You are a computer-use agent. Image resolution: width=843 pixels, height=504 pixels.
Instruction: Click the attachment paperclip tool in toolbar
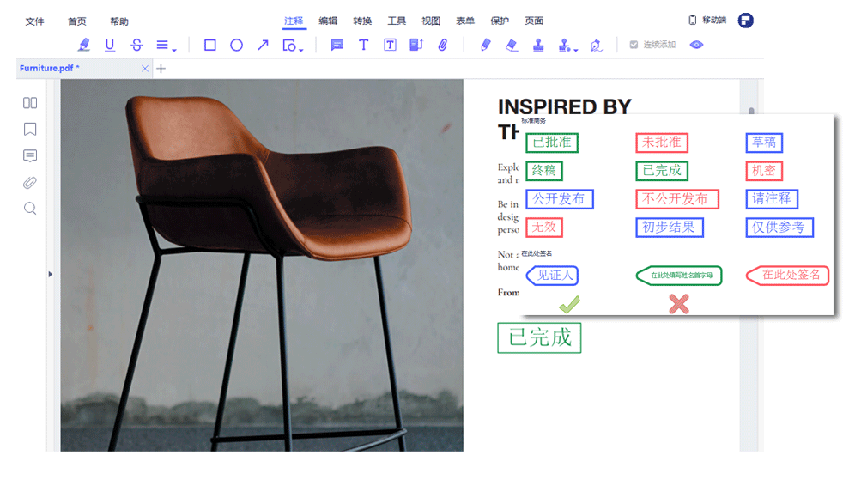pos(443,45)
